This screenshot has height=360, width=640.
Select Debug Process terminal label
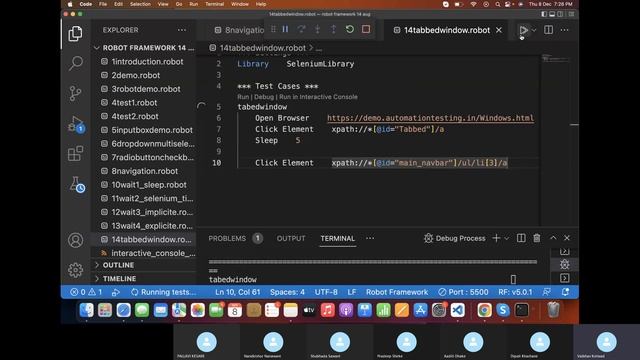tap(455, 238)
